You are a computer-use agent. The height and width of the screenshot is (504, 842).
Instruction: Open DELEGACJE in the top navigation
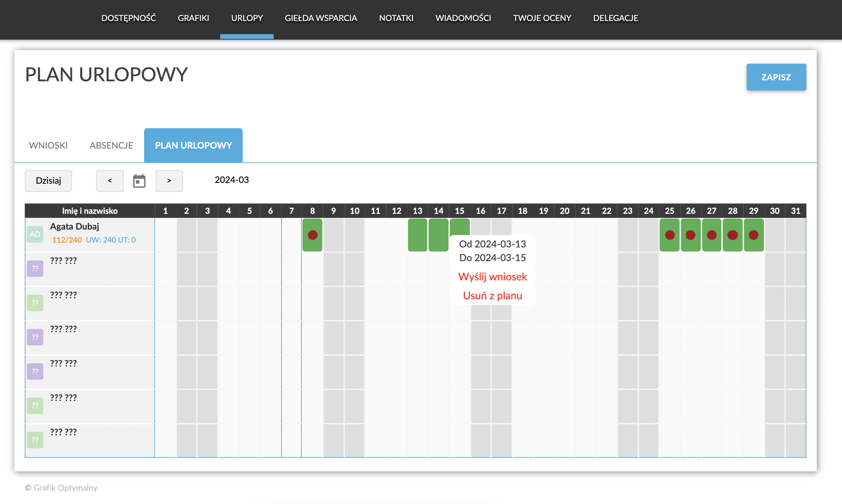click(616, 18)
